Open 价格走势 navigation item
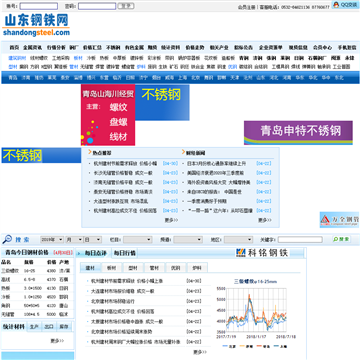This screenshot has height=360, width=360. (195, 47)
